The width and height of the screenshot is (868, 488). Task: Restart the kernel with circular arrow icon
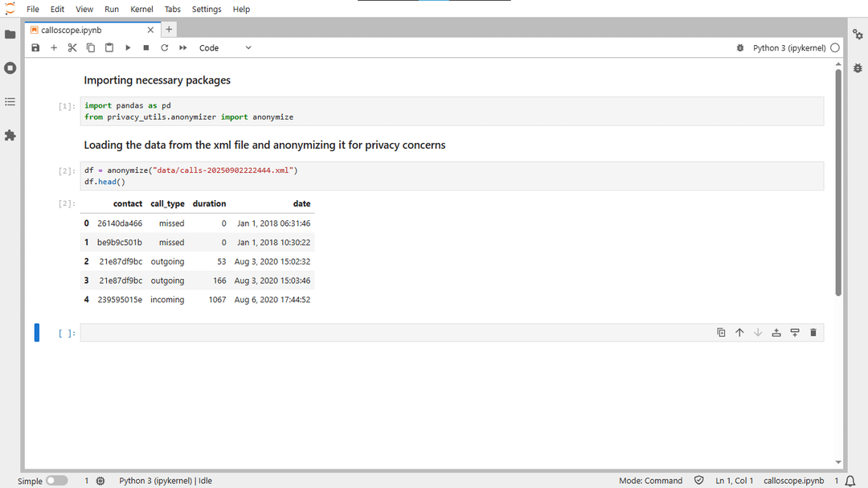coord(164,48)
